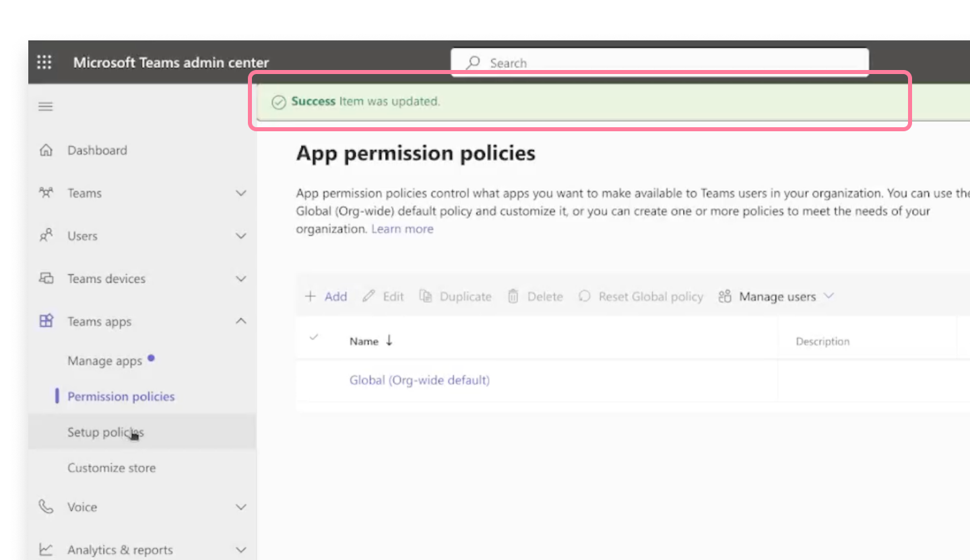Select Permission policies in sidebar
970x560 pixels.
click(121, 396)
